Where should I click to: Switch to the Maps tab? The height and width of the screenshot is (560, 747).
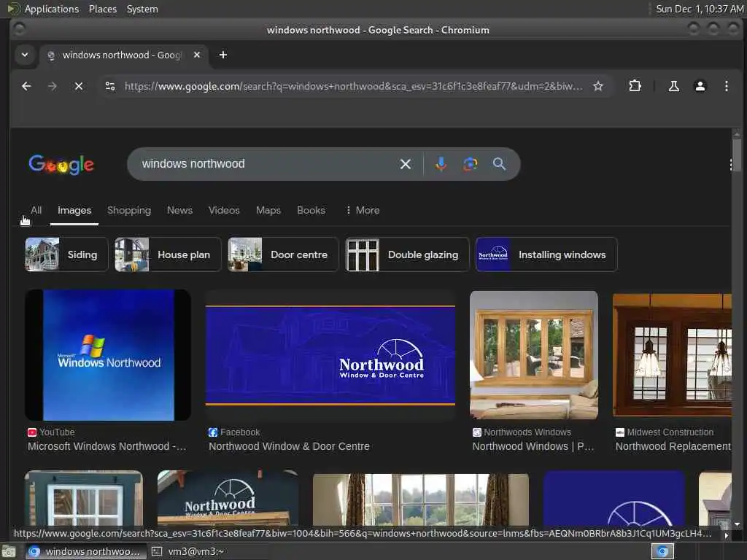(x=268, y=210)
